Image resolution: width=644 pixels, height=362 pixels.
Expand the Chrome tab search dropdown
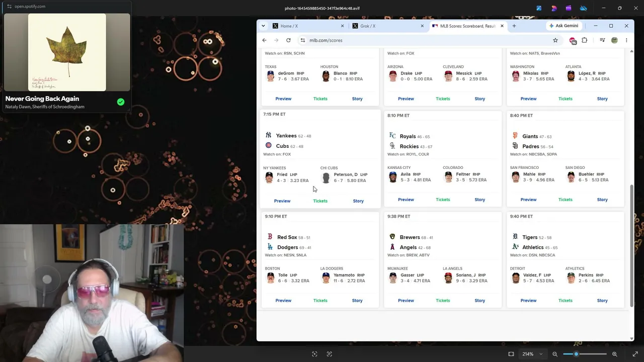point(263,26)
